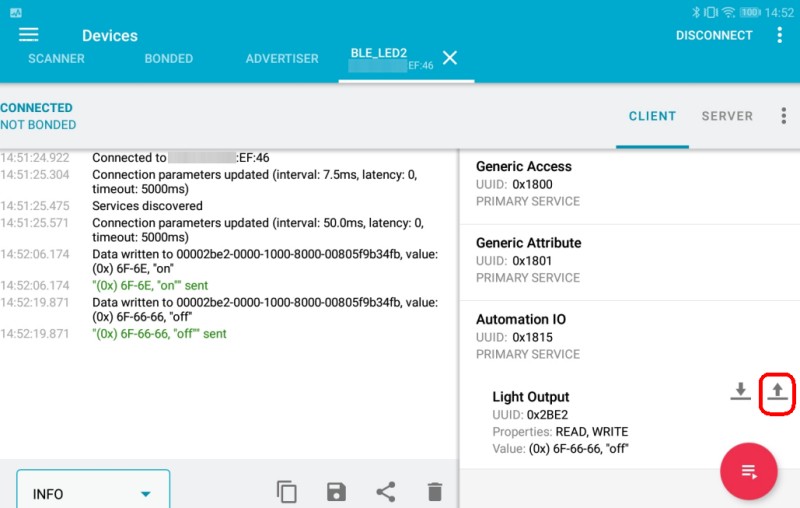
Task: Open the client/server more options menu
Action: 784,116
